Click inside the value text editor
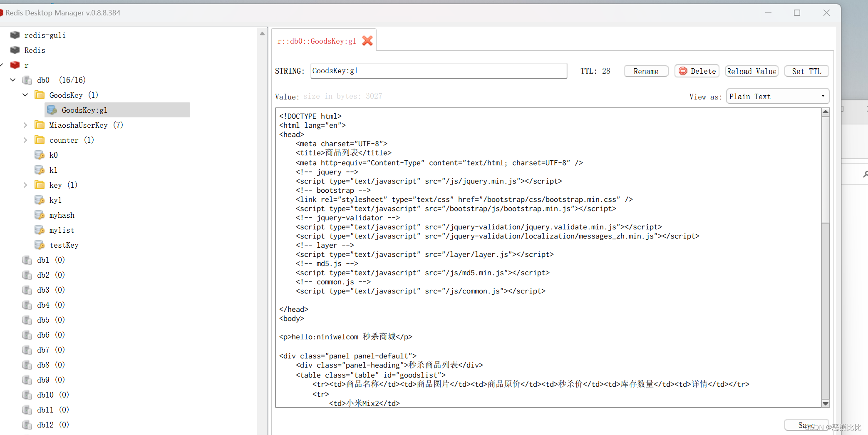Viewport: 868px width, 435px height. pos(548,257)
